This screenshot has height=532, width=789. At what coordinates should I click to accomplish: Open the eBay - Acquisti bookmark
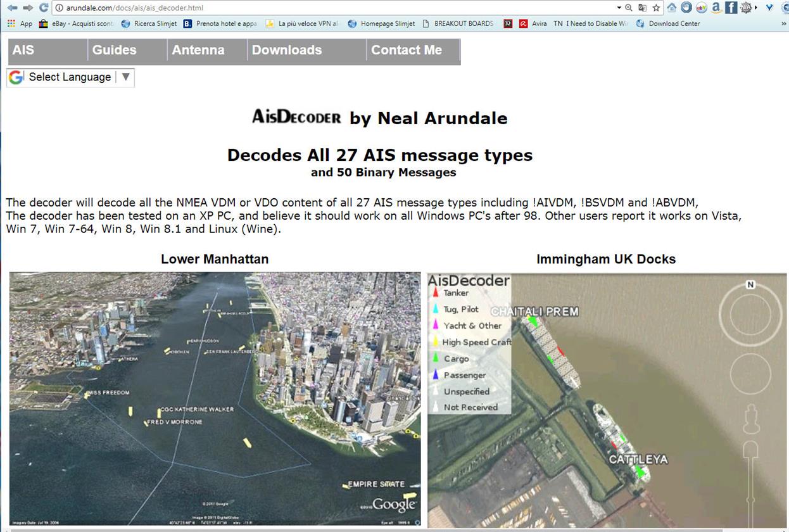click(76, 23)
